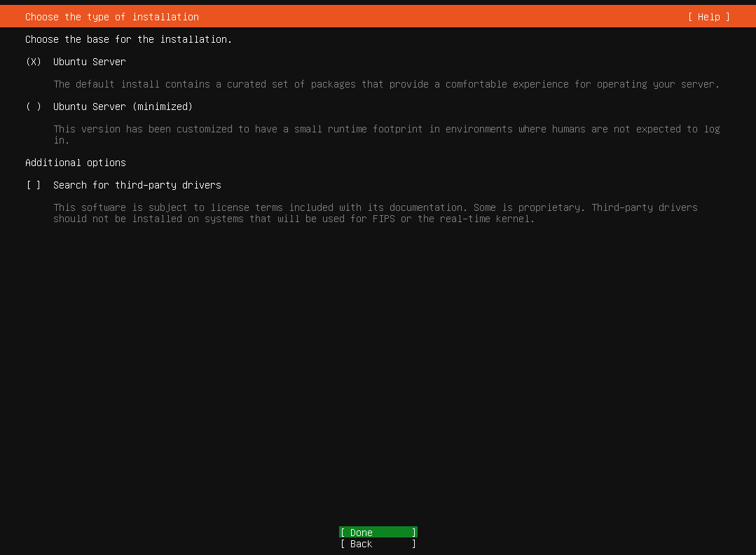Go to previous screen with Back

[x=378, y=544]
